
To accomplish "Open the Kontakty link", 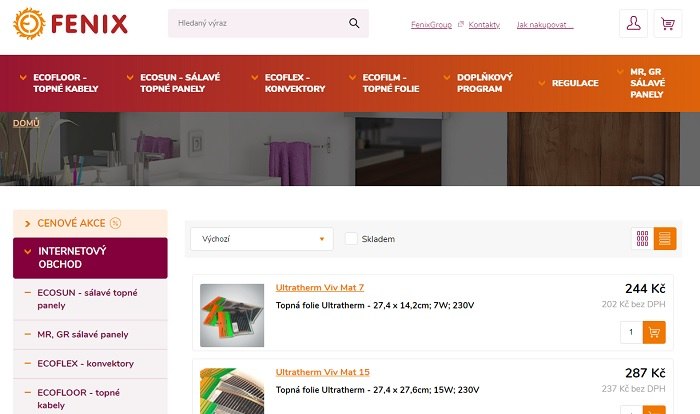I will coord(484,25).
